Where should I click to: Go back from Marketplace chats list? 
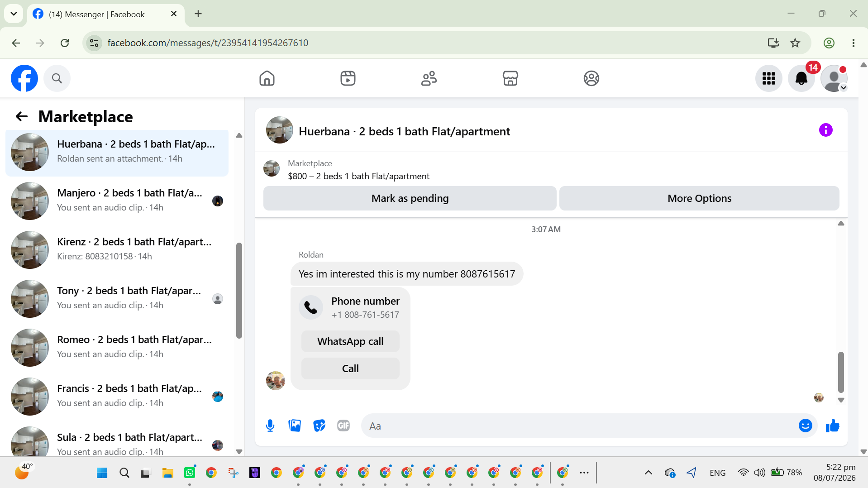[21, 116]
